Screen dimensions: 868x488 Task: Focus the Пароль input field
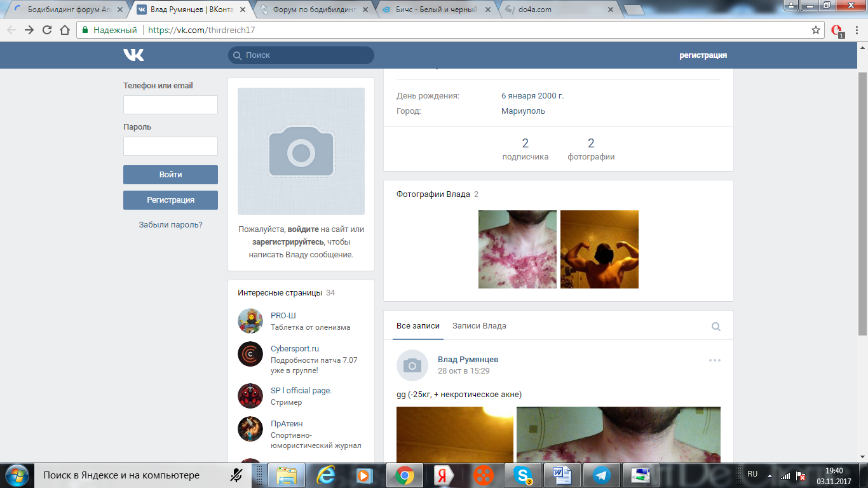click(x=170, y=146)
